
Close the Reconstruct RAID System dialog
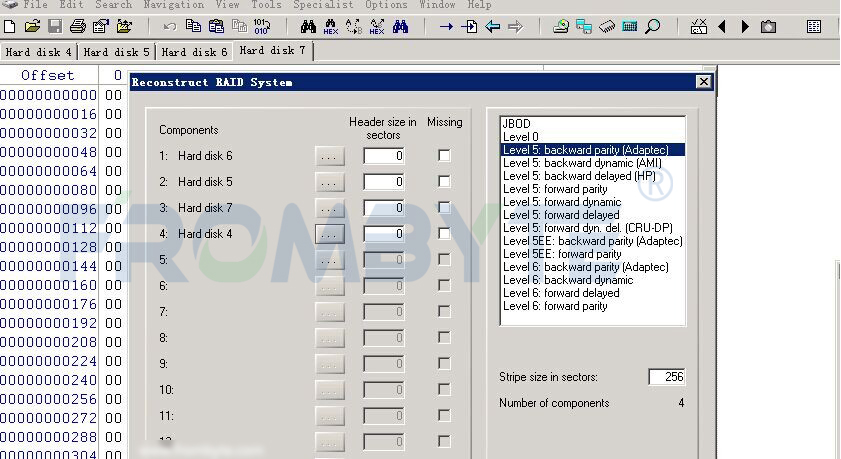coord(703,82)
